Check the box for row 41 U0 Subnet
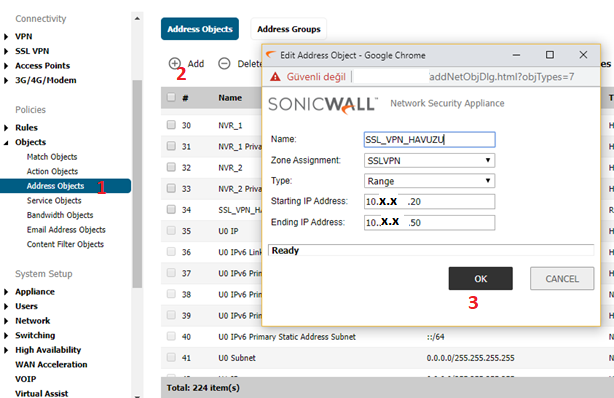 coord(171,357)
